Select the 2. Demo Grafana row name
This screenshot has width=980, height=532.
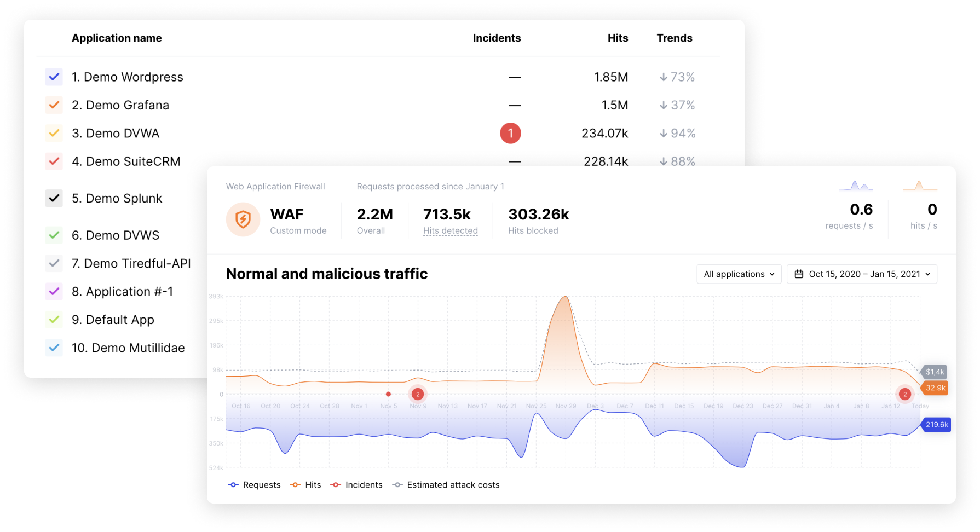coord(120,105)
